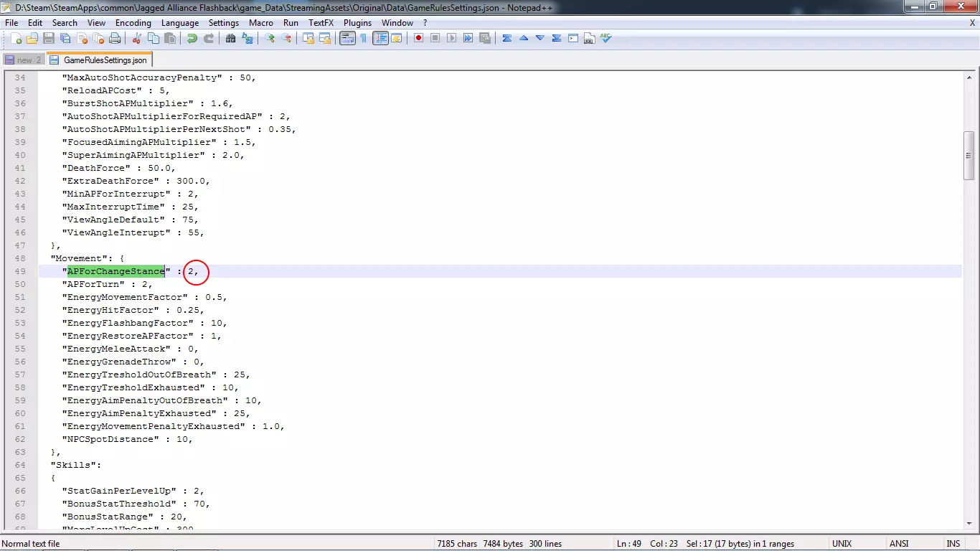Click the Save Recorded Macro icon

[x=484, y=38]
